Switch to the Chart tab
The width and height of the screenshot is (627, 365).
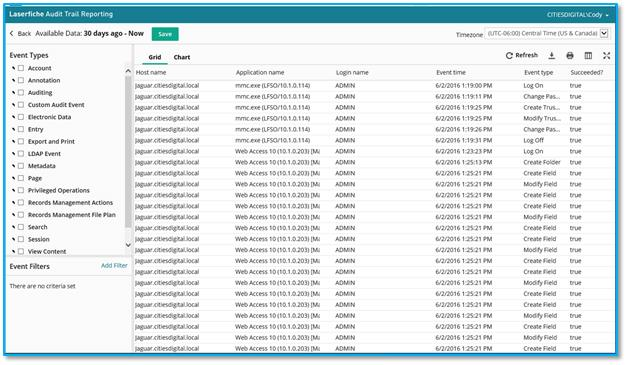(182, 57)
